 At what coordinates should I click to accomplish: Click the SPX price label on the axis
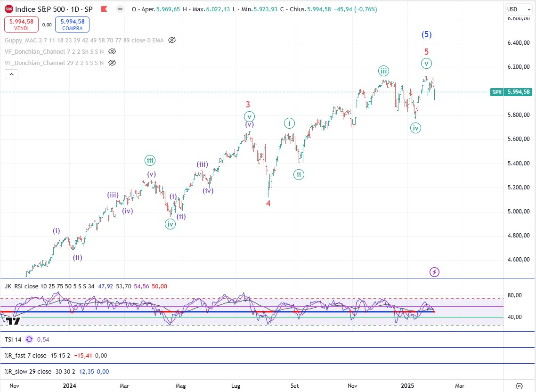(x=511, y=92)
